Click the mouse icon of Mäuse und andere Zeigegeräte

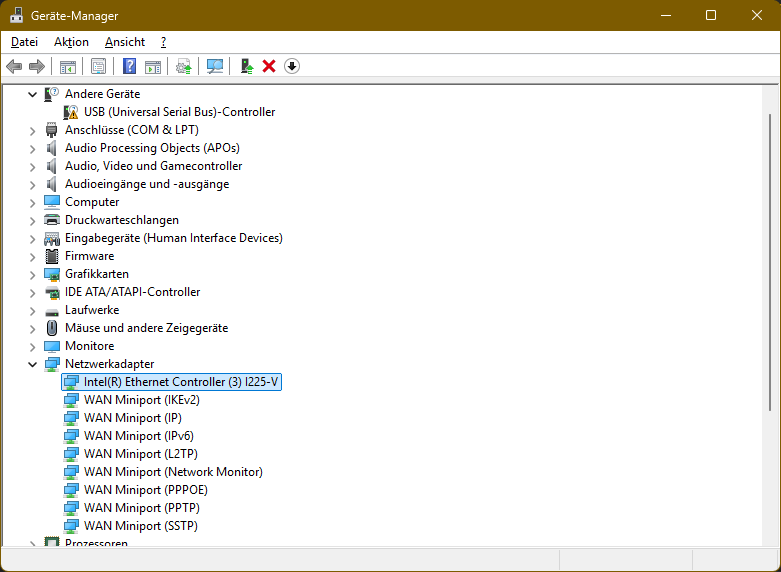pyautogui.click(x=52, y=328)
